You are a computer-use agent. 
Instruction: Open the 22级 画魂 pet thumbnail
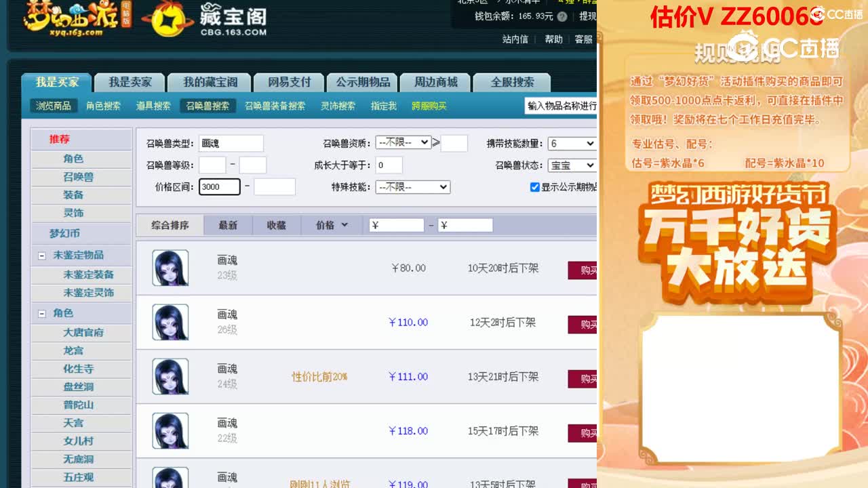(x=170, y=430)
